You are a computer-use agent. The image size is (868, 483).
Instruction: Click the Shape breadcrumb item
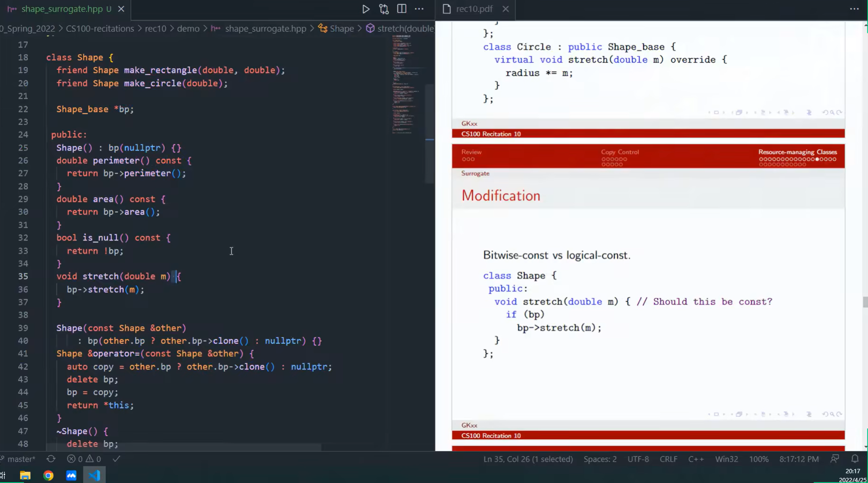(341, 29)
